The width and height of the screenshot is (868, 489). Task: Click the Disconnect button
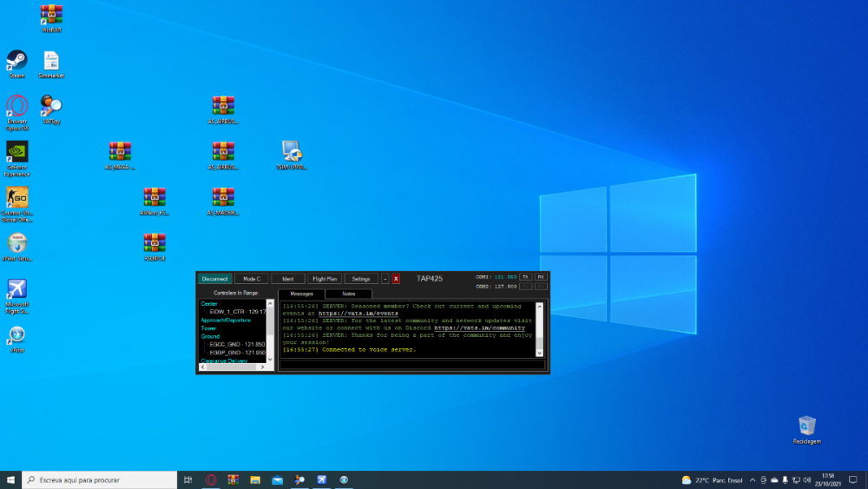point(214,279)
